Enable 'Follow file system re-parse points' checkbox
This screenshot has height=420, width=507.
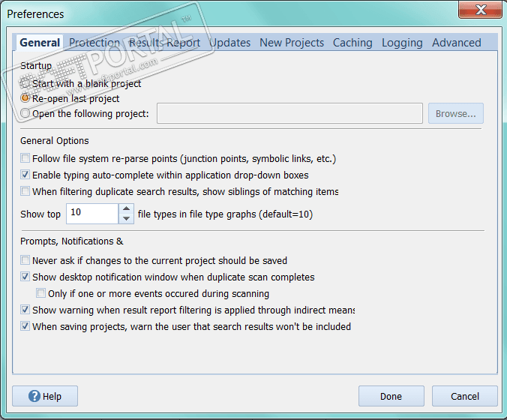coord(26,159)
